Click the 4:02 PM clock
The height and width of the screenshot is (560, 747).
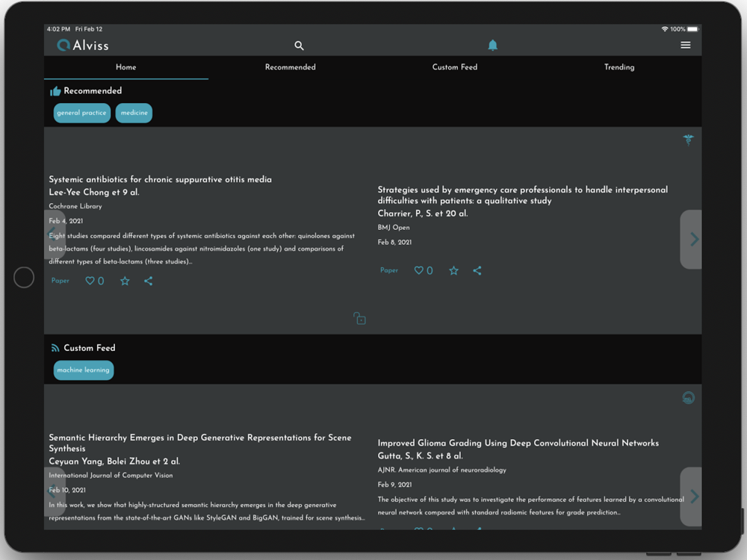click(58, 29)
